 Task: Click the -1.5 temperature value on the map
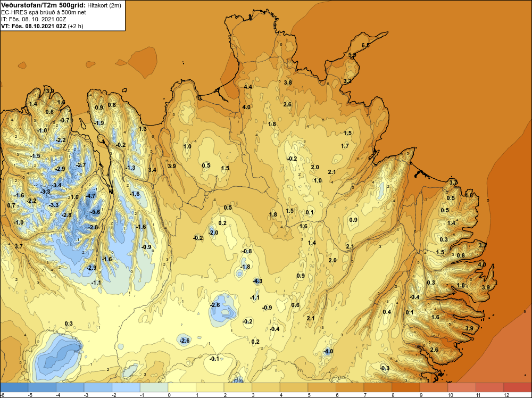click(x=35, y=156)
